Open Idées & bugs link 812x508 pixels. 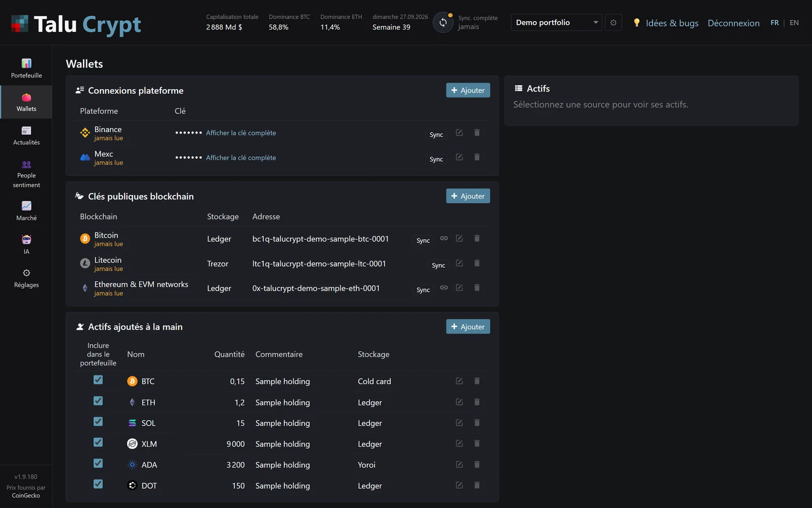pos(672,23)
